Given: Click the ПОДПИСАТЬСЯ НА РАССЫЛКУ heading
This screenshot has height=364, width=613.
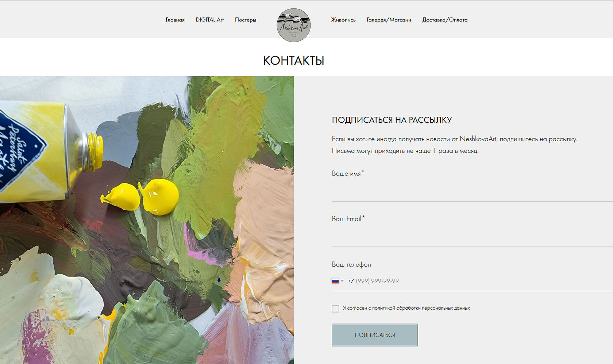Looking at the screenshot, I should tap(392, 120).
